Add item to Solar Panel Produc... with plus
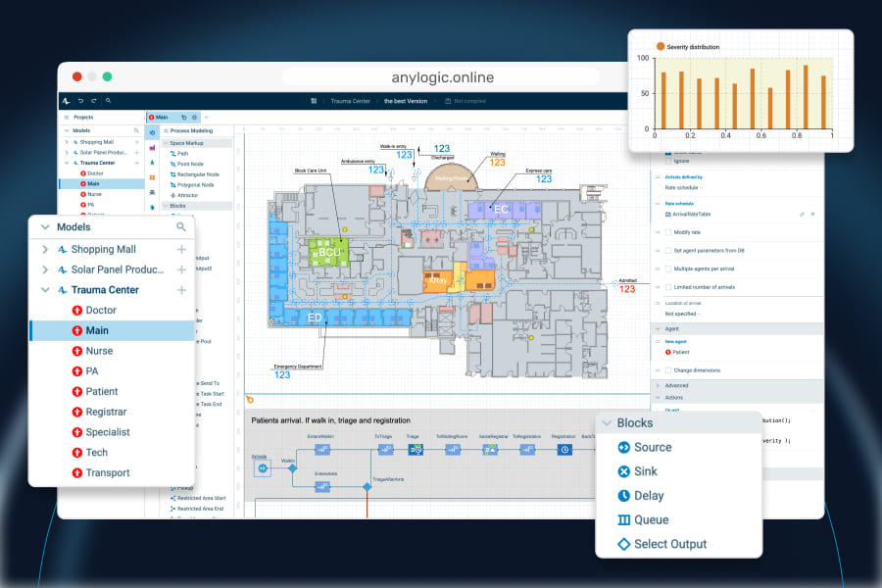Screen dimensions: 882x588 click(181, 269)
